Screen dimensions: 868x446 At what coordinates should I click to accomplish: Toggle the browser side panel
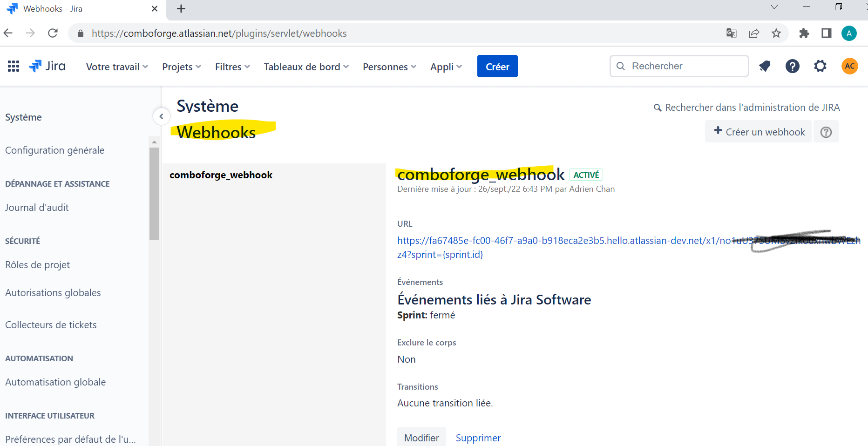point(827,33)
